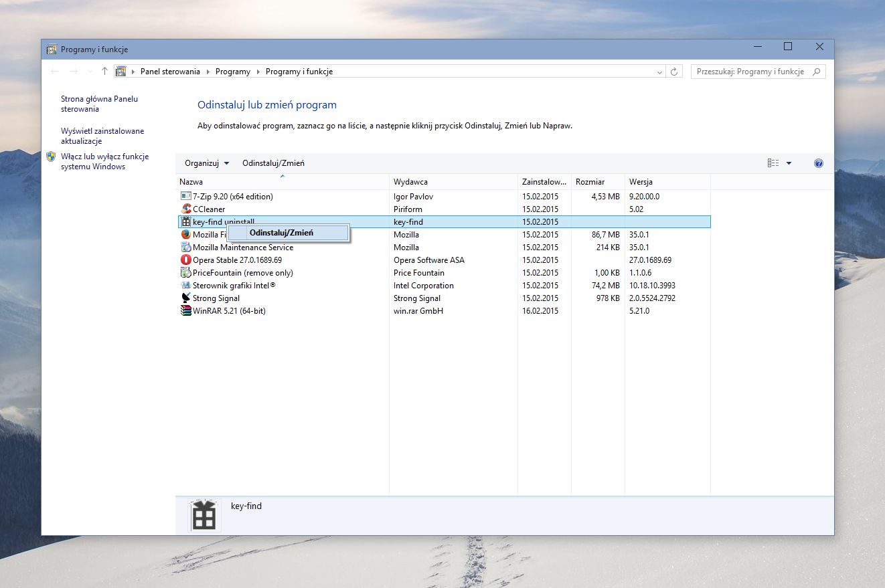Open Strona główna Panelu sterowania link

pos(99,104)
